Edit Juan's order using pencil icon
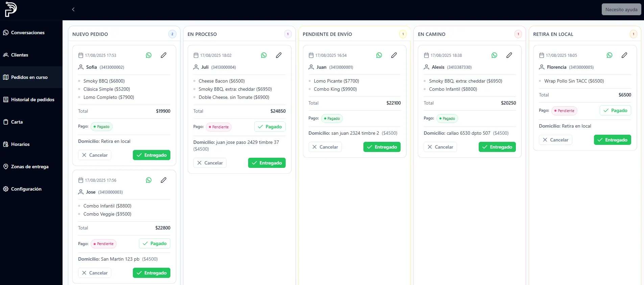644x285 pixels. [394, 55]
